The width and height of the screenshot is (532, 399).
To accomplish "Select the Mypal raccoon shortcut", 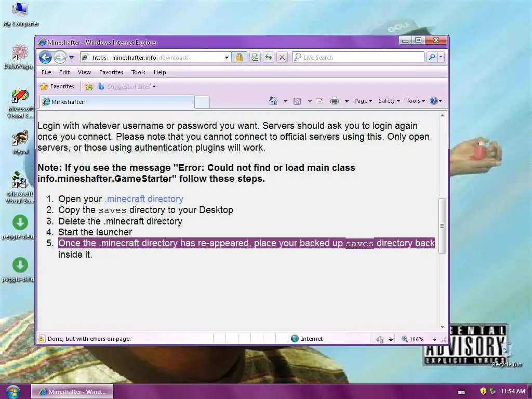I will [x=20, y=142].
